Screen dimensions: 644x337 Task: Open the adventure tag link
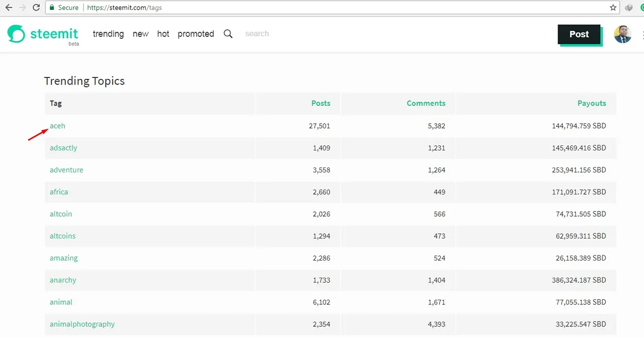(x=66, y=170)
